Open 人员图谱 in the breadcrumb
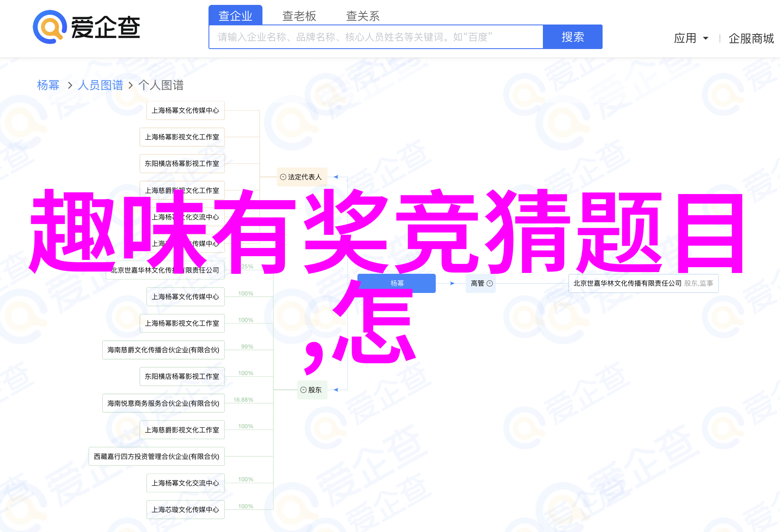The image size is (780, 532). [x=100, y=85]
